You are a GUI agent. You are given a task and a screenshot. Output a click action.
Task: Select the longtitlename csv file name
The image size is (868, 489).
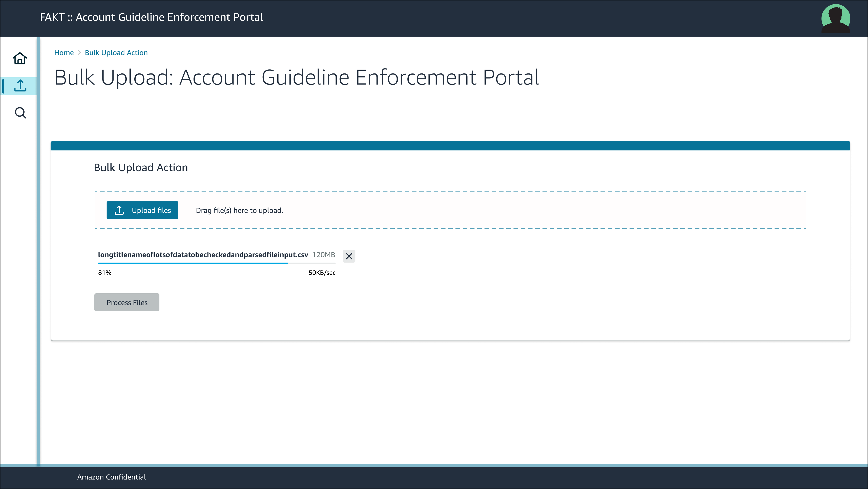point(203,255)
